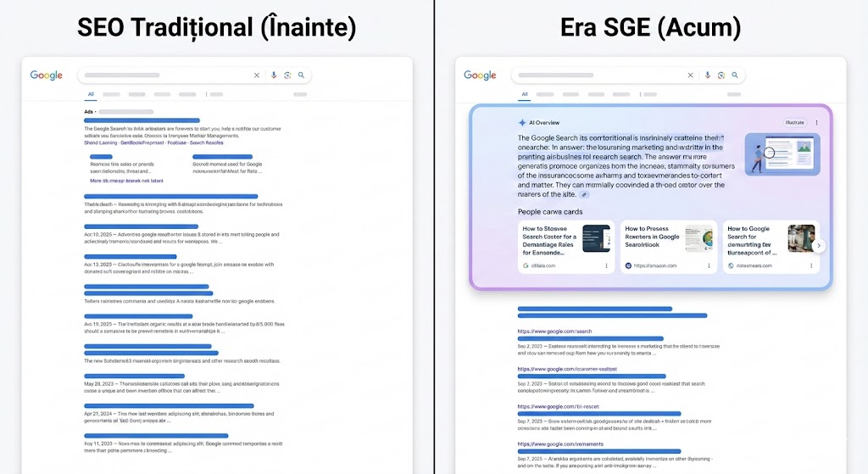Open the https://www.google.com/search result link
This screenshot has width=868, height=474.
554,331
